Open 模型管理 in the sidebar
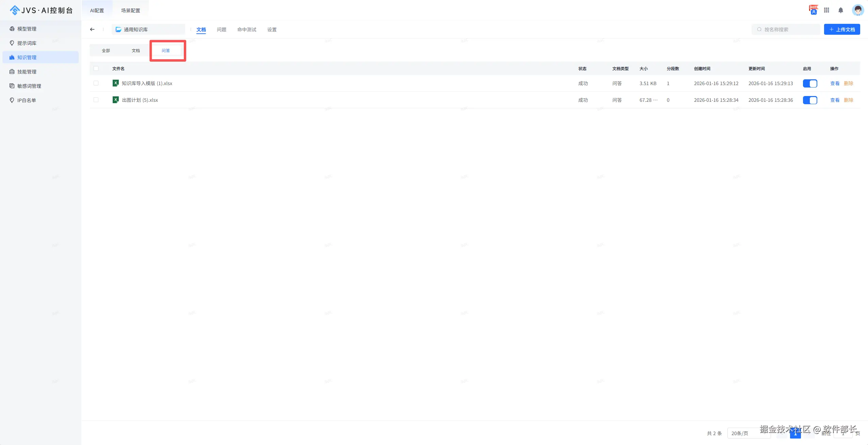Viewport: 868px width, 445px height. pyautogui.click(x=27, y=29)
